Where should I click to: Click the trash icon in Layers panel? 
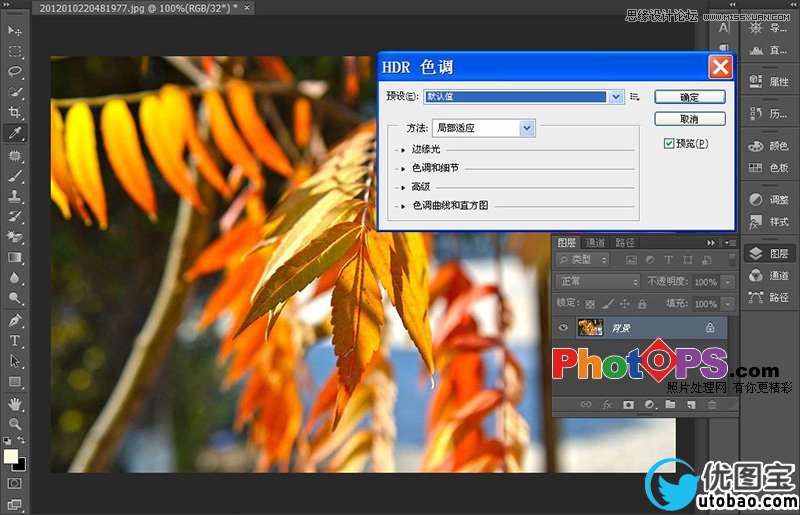[x=712, y=405]
